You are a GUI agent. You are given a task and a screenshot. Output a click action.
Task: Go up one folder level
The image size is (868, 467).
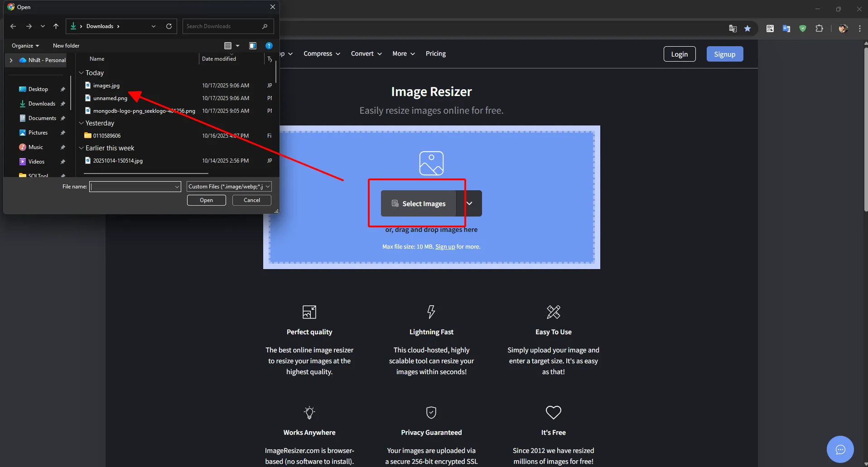tap(56, 26)
